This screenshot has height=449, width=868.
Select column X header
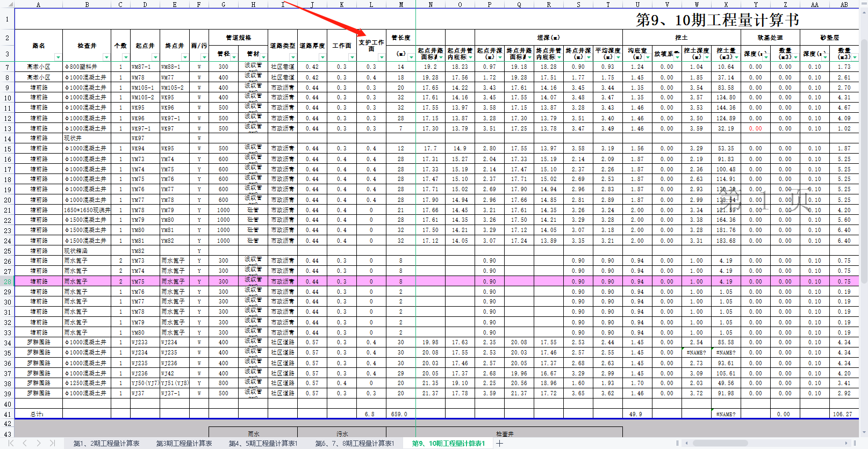click(726, 4)
